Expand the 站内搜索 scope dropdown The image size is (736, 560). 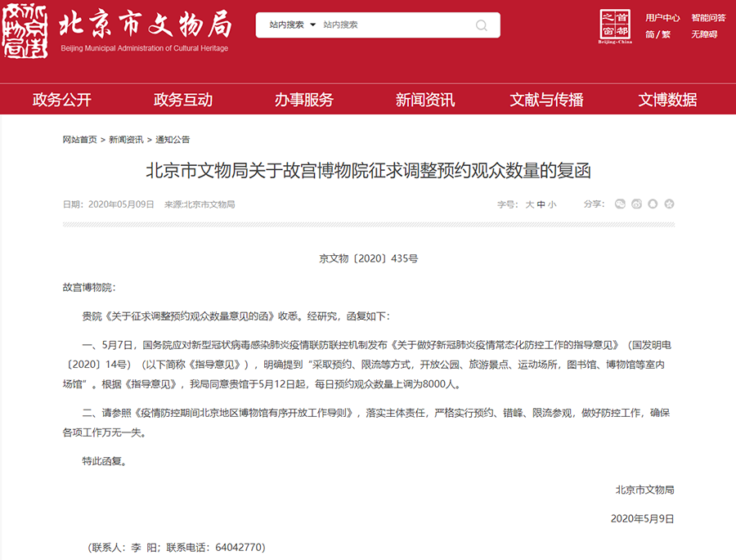click(x=292, y=25)
